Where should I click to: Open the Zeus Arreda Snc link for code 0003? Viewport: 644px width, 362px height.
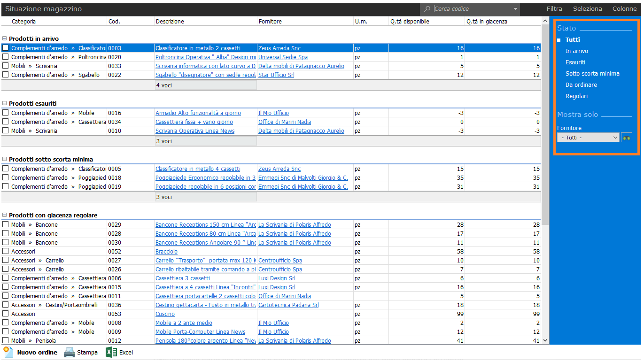[x=279, y=48]
